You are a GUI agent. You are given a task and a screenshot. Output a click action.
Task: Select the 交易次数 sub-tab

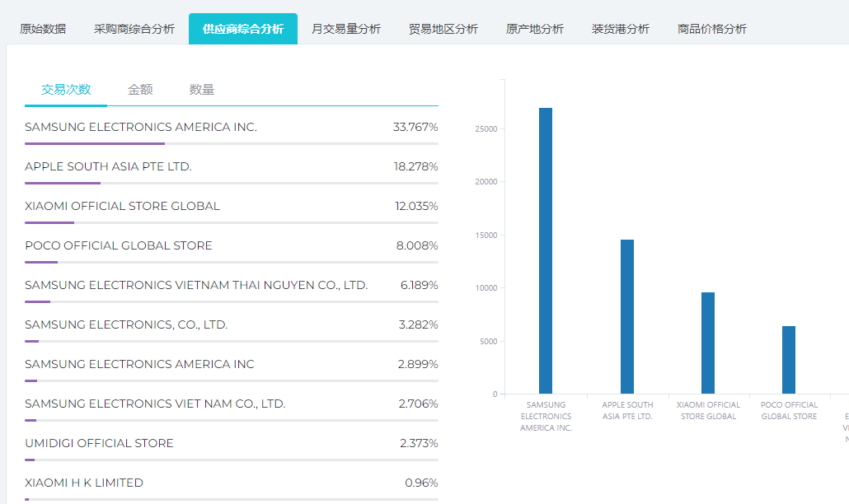point(66,90)
